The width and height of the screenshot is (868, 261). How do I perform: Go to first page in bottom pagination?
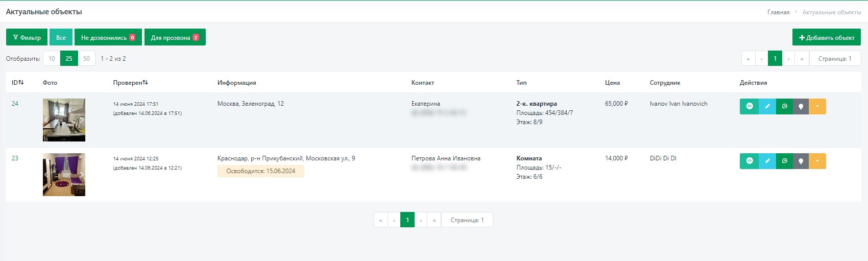pos(380,220)
